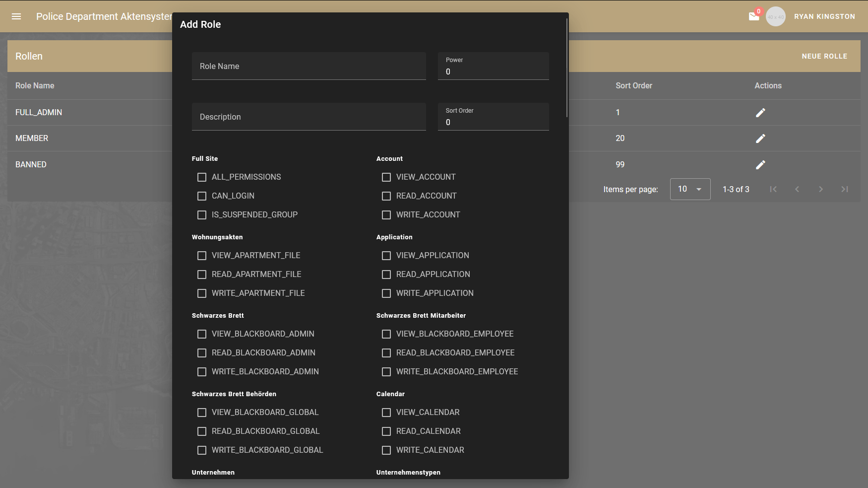Open RYAN KINGSTON user menu

click(824, 16)
